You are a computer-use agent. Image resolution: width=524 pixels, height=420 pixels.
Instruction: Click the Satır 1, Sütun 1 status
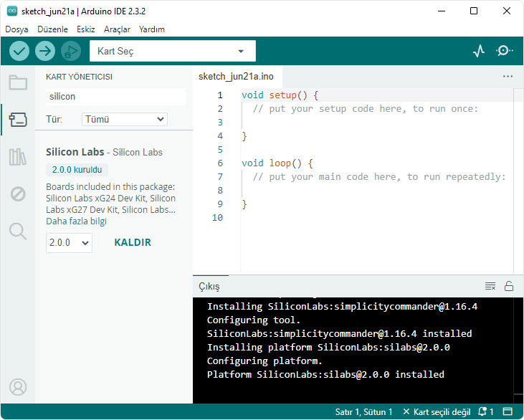pyautogui.click(x=363, y=411)
